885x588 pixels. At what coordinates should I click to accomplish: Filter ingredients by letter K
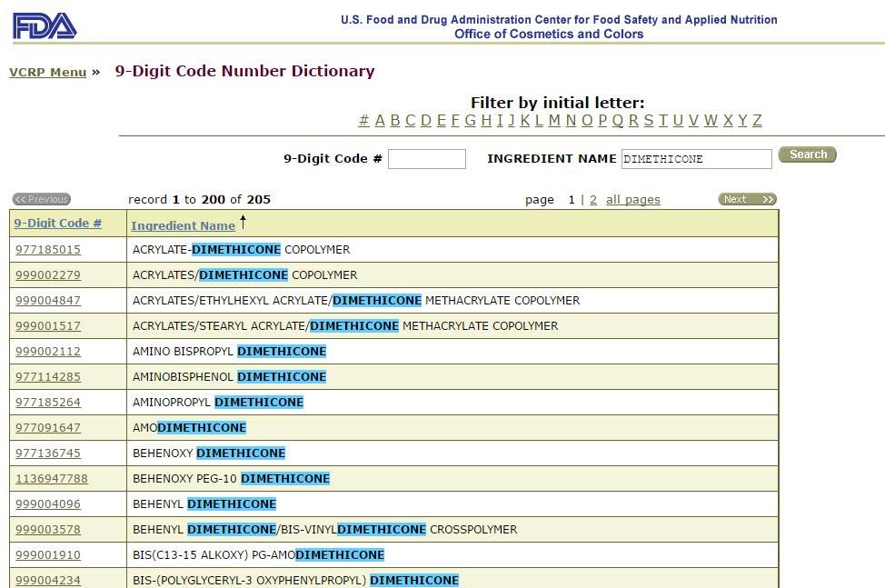click(x=525, y=120)
